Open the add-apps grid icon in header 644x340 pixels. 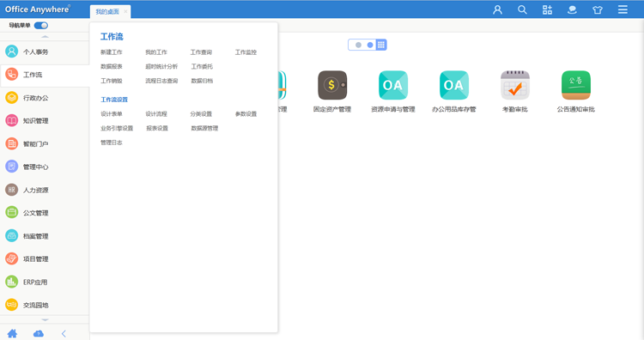[547, 9]
